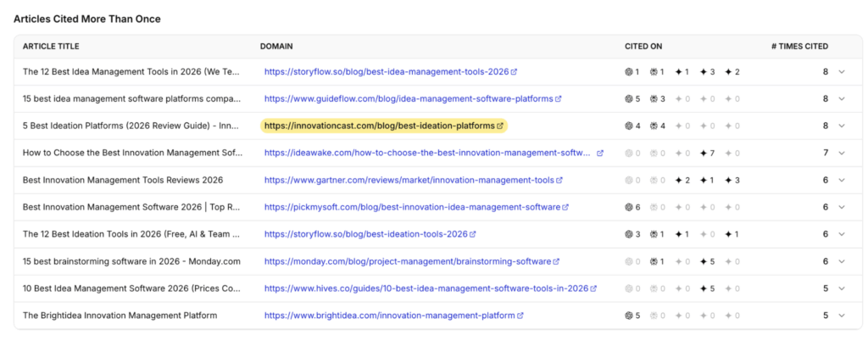Expand the 12 Best Ideation Tools row chevron
The image size is (868, 341).
(842, 235)
